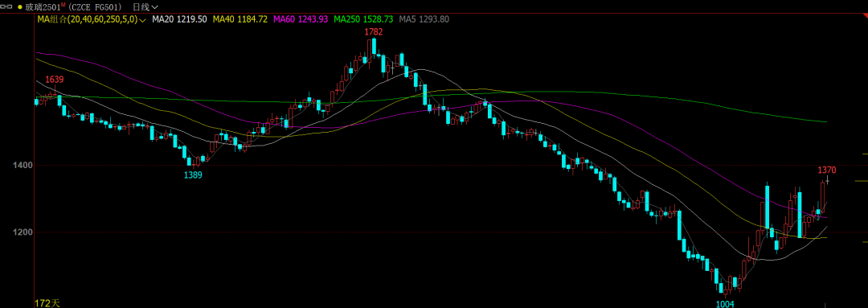Viewport: 868px width, 308px height.
Task: Click the red M marker after 玻璃2501
Action: 63,5
